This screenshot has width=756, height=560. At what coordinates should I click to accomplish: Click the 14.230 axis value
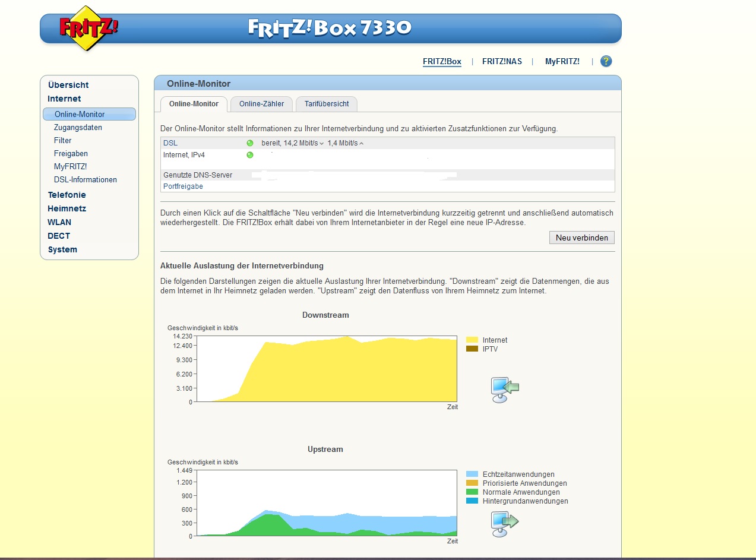point(183,337)
